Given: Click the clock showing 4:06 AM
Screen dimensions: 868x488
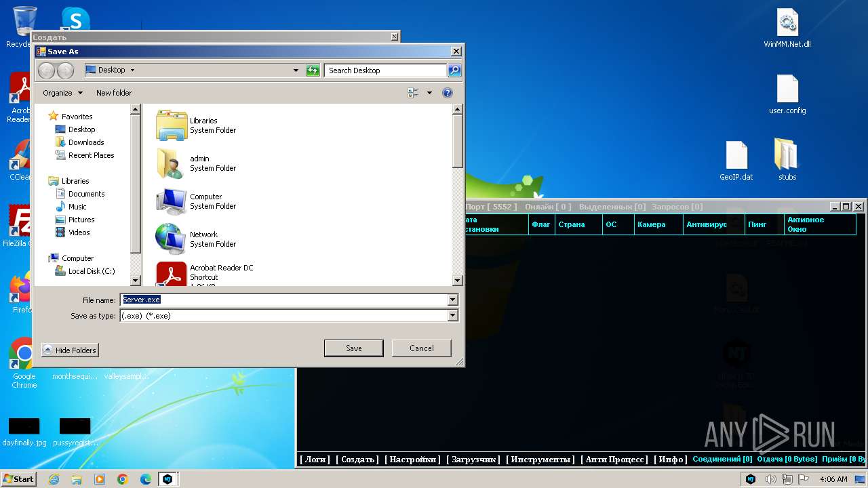Looking at the screenshot, I should [x=833, y=479].
